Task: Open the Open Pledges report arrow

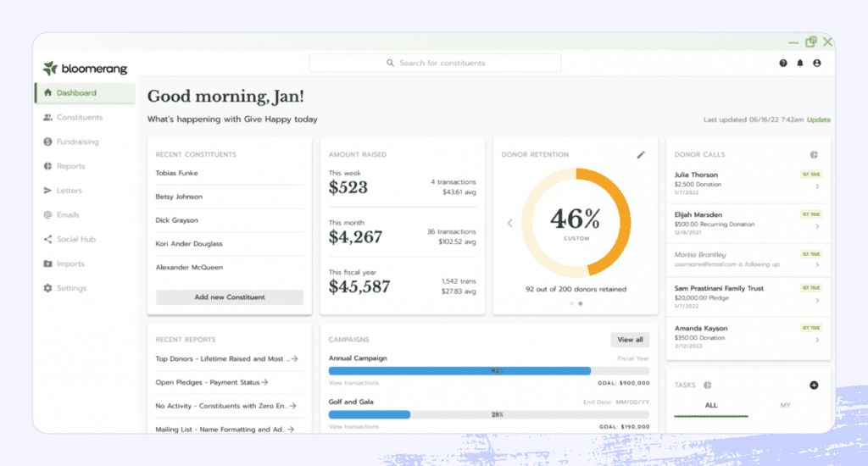Action: tap(265, 382)
